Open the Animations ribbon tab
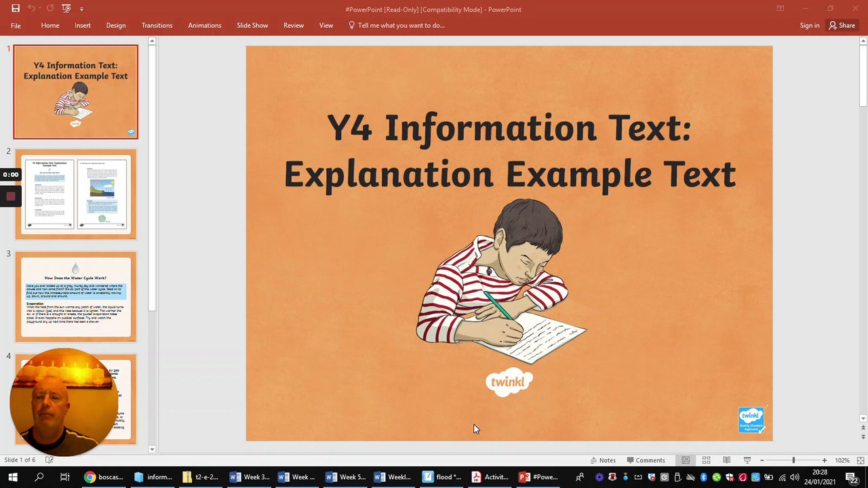The width and height of the screenshot is (868, 488). coord(205,25)
